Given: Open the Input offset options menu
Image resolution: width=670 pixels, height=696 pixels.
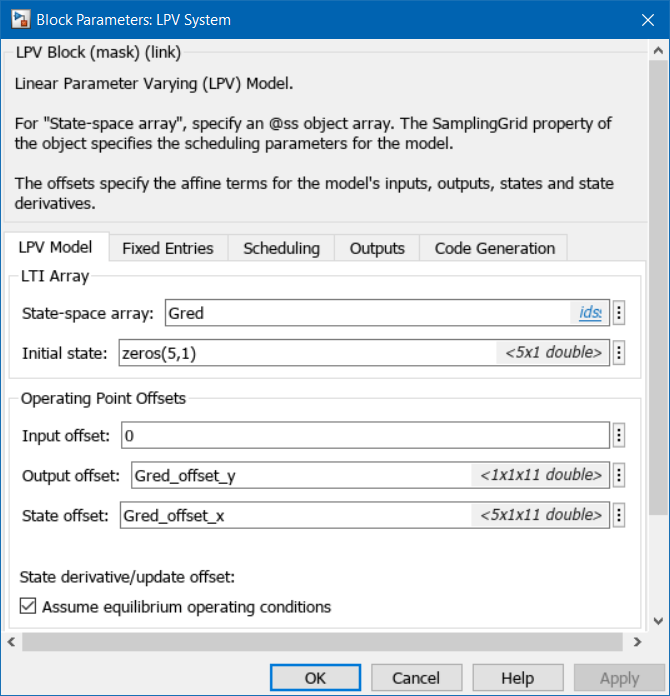Looking at the screenshot, I should point(619,435).
